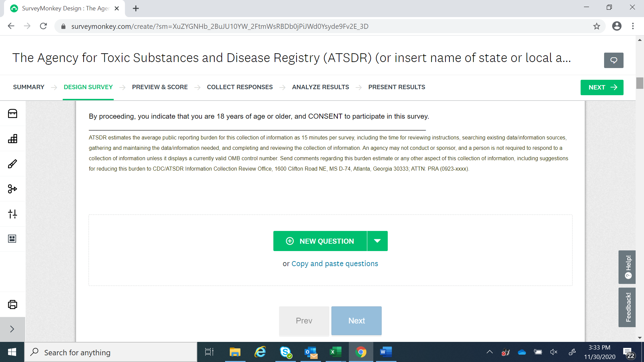Expand the left sidebar with chevron arrow

(x=12, y=329)
